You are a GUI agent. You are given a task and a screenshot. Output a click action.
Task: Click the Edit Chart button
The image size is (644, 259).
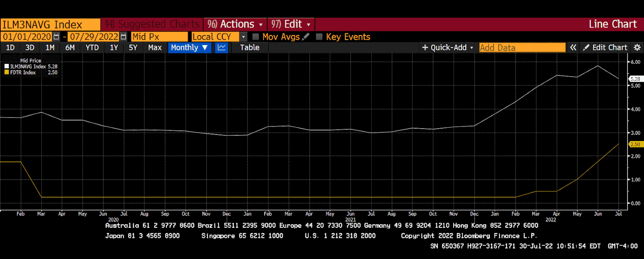[x=604, y=47]
